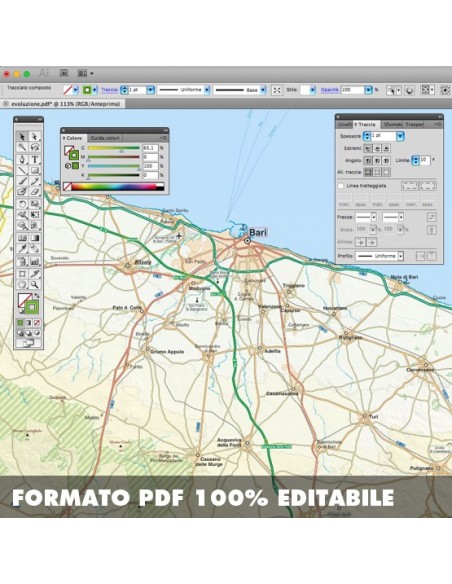
Task: Open the fill color dropdown in control bar
Action: pos(76,90)
